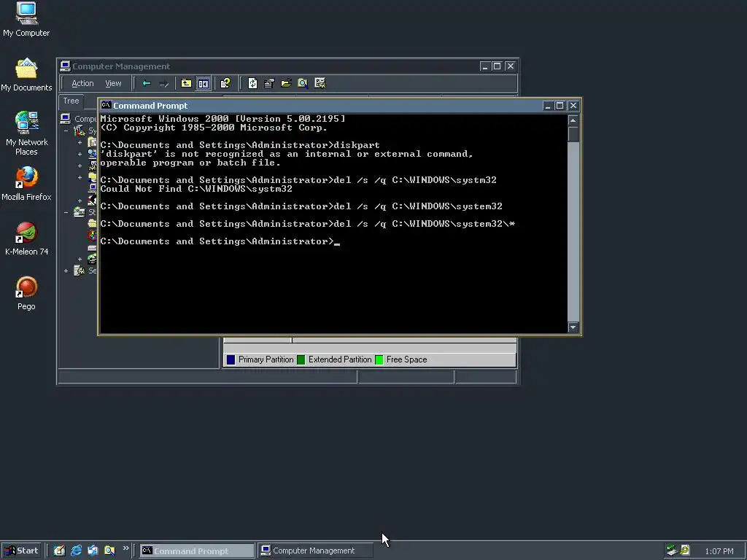Close the Command Prompt window
Screen dimensions: 747x560
(x=573, y=106)
